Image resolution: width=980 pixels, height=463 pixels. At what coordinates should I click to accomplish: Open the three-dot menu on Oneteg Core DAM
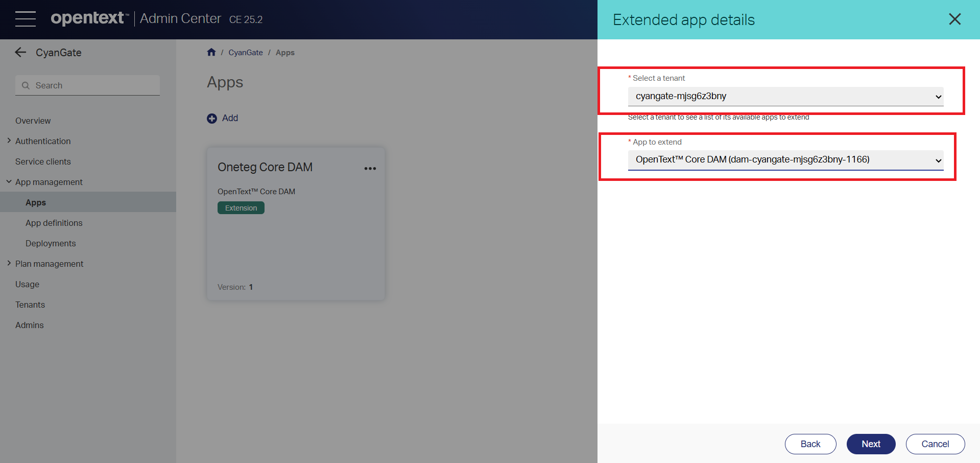pos(370,169)
